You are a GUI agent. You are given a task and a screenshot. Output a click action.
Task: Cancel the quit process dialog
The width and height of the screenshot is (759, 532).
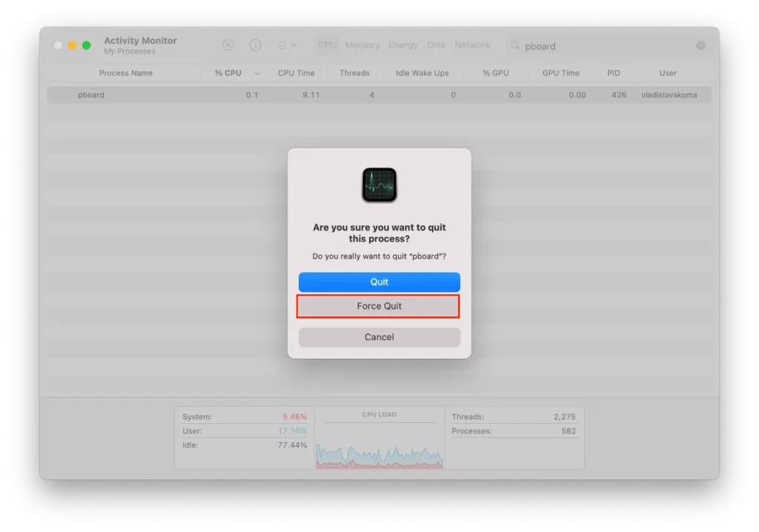coord(379,337)
